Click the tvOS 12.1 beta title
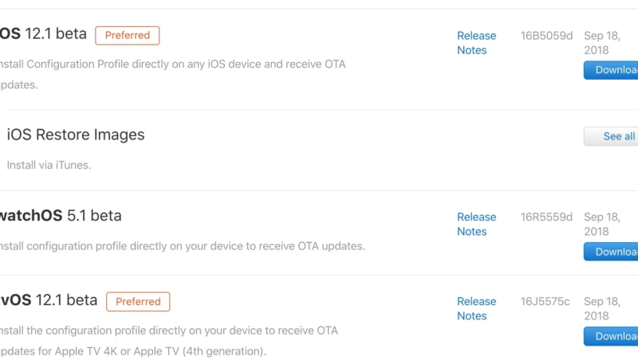This screenshot has height=364, width=638. tap(48, 300)
